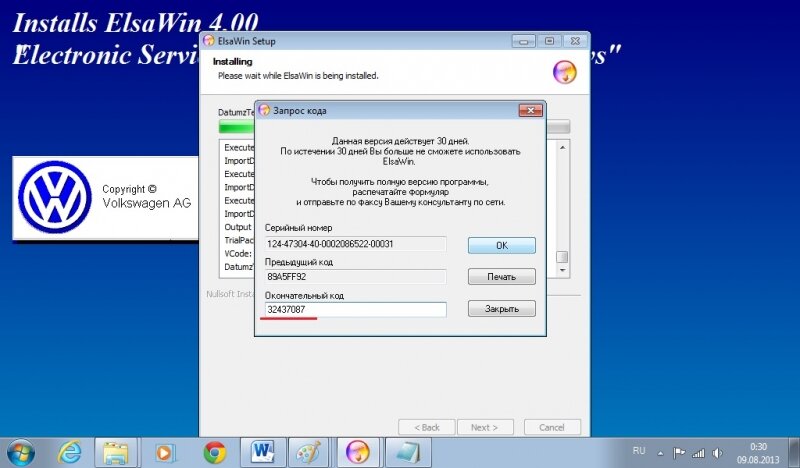Select the Предыдущий код field
This screenshot has height=468, width=800.
coord(356,277)
